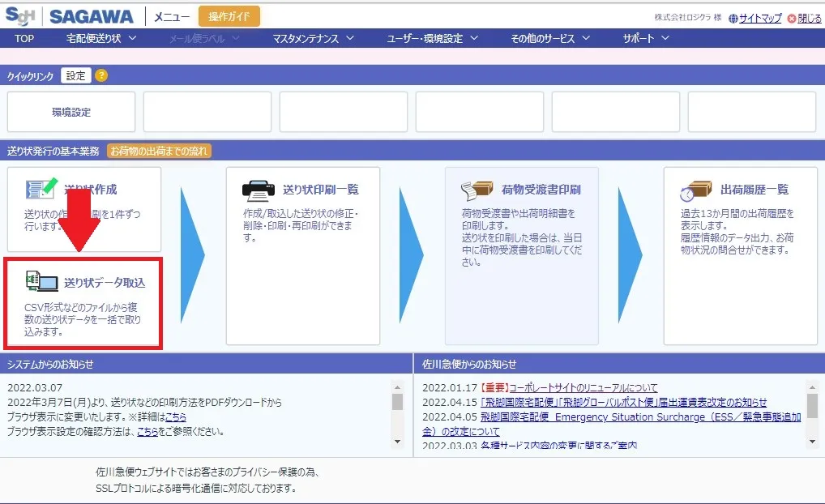825x504 pixels.
Task: Click scrollbar thumb in システムからのお知らせ
Action: point(397,401)
